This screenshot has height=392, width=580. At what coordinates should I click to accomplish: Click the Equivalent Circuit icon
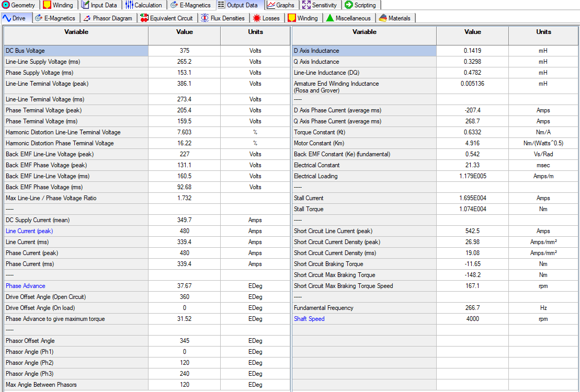tap(144, 18)
